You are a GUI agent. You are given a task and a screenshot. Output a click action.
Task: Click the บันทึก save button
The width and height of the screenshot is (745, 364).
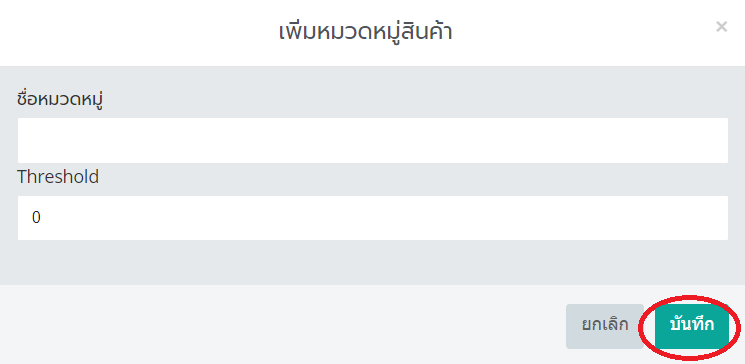(692, 326)
